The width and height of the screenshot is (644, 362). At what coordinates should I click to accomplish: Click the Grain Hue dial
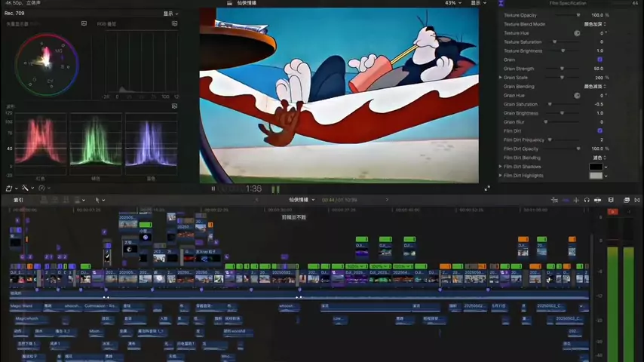[578, 96]
